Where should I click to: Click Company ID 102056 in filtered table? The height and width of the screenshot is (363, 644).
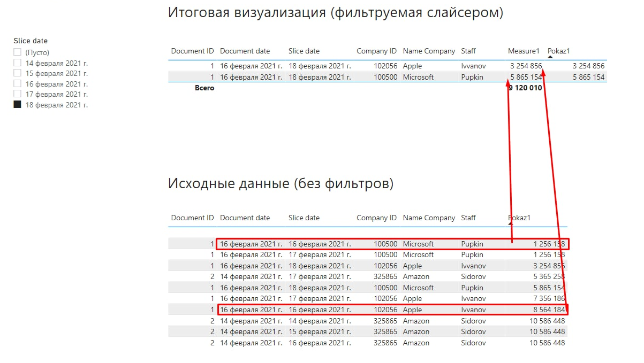pos(385,66)
